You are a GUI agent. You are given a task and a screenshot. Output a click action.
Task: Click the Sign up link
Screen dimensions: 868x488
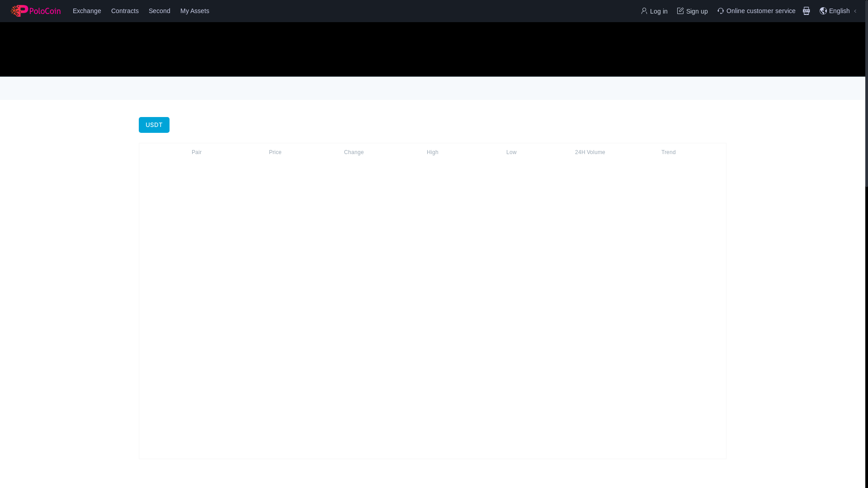point(693,11)
